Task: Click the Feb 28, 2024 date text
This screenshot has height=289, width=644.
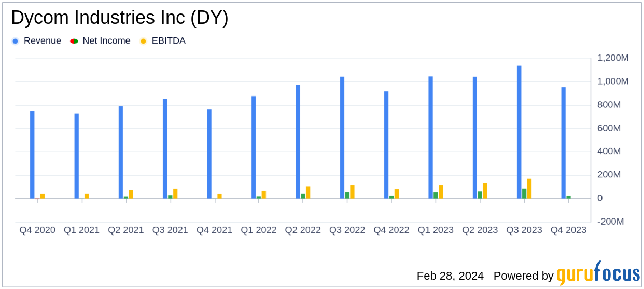Action: point(450,276)
